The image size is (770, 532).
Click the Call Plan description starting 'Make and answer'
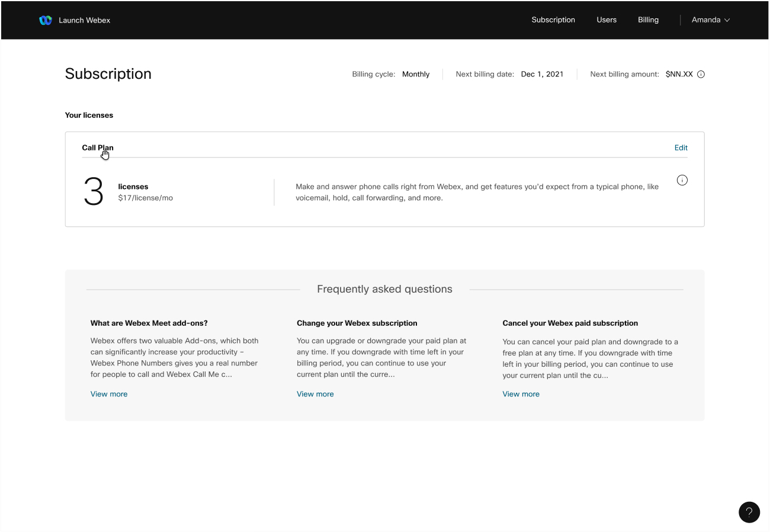477,193
